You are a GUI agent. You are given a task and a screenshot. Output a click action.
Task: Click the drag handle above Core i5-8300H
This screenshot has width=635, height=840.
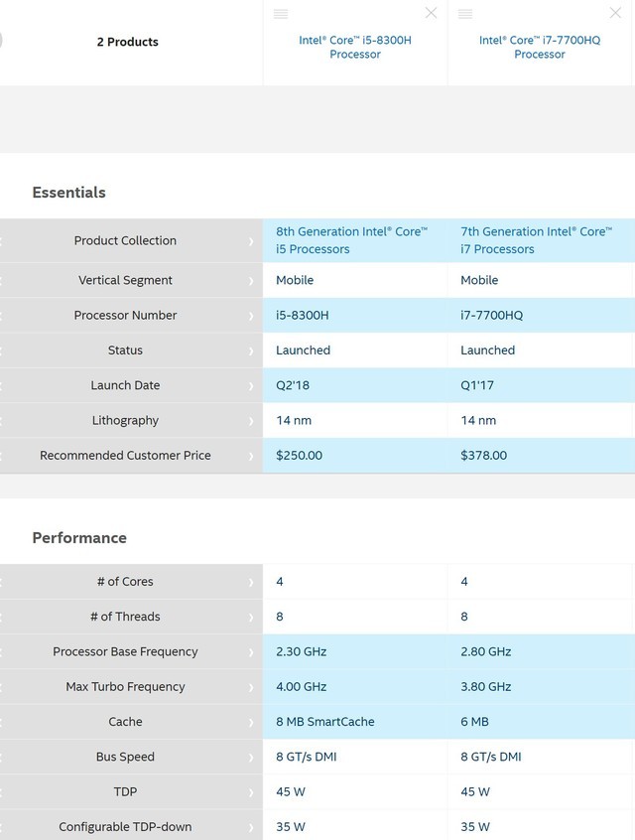tap(281, 13)
